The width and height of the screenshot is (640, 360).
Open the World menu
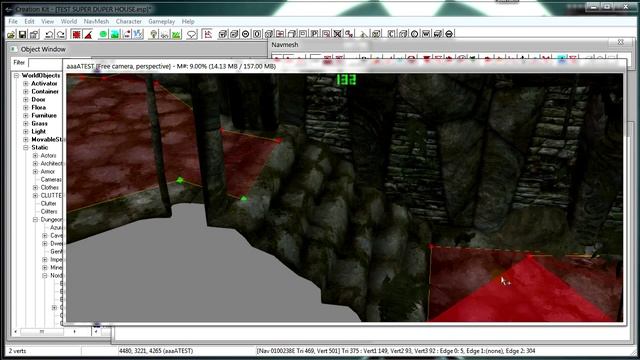(x=69, y=21)
